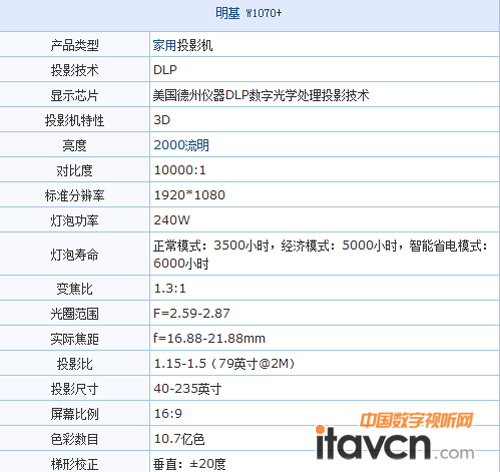The width and height of the screenshot is (500, 472).
Task: Select the 对比度 label cell
Action: [x=74, y=170]
